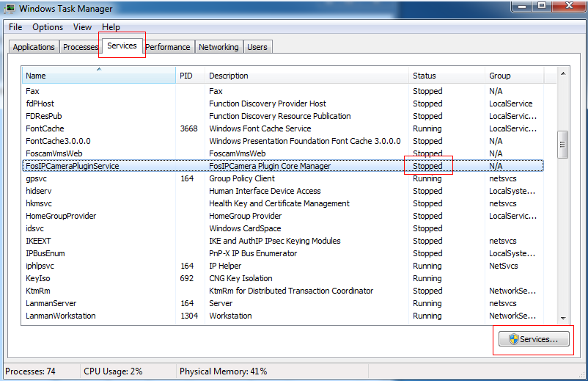Click the Function Discovery Resource Publication description
Screen dimensions: 588x381
[280, 116]
